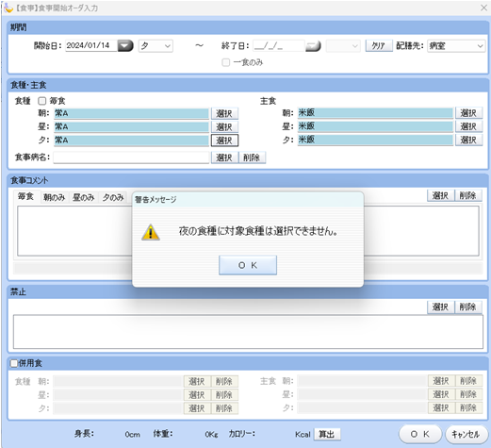Click the end date input field
Viewport: 491px width, 448px height.
(279, 46)
